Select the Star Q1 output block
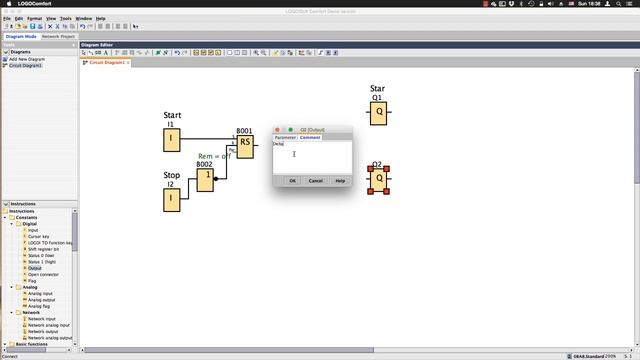This screenshot has width=640, height=360. [x=379, y=113]
